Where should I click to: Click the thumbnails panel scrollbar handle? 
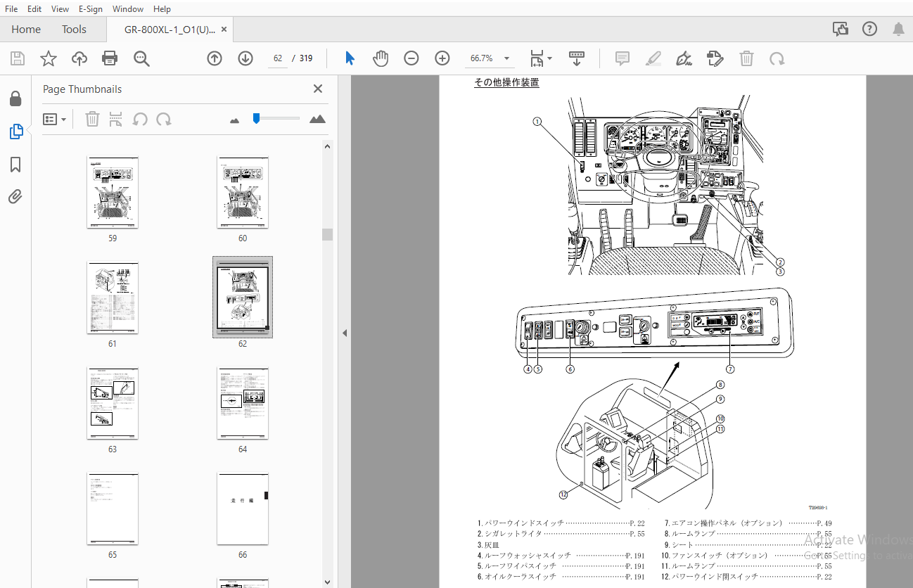click(327, 234)
